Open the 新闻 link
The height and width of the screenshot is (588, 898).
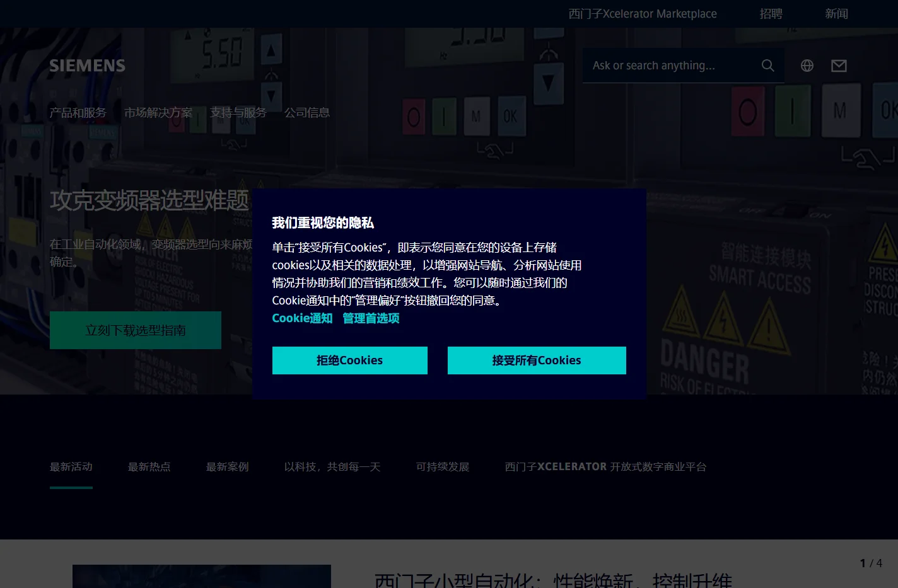click(836, 14)
